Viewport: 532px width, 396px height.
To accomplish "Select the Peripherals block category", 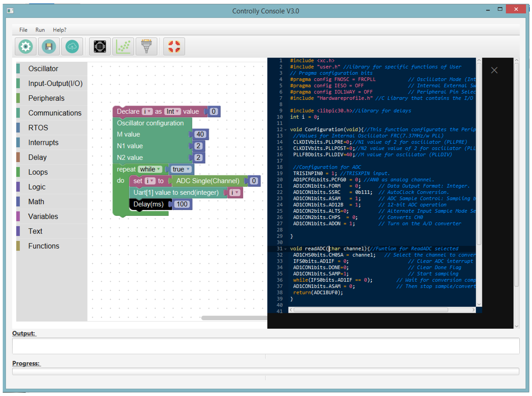I will pos(46,98).
